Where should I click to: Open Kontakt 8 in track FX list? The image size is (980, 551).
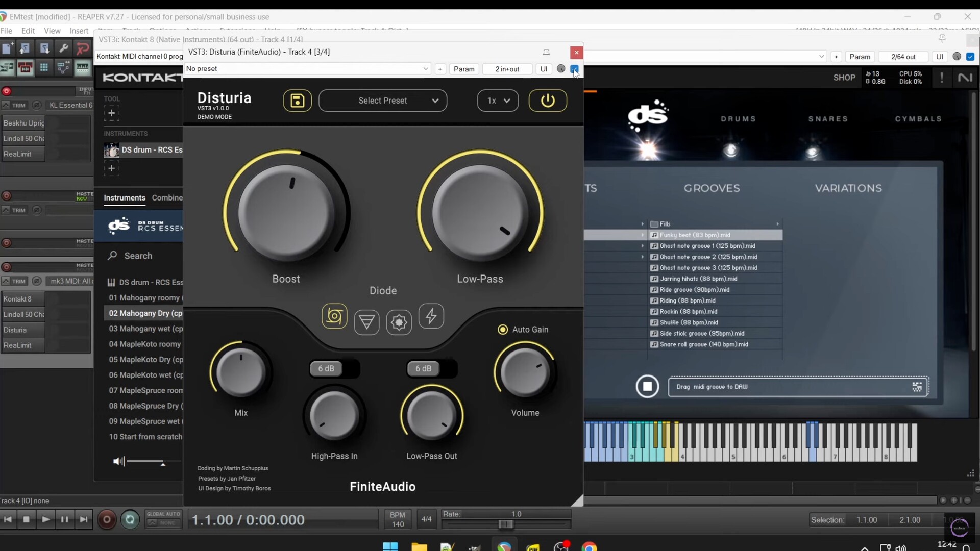click(23, 299)
